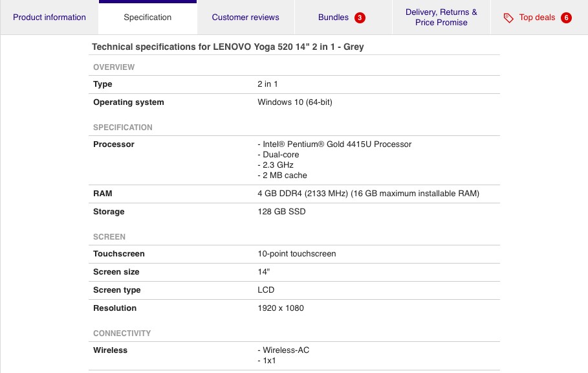The image size is (588, 373).
Task: Open the Product information tab
Action: click(49, 17)
